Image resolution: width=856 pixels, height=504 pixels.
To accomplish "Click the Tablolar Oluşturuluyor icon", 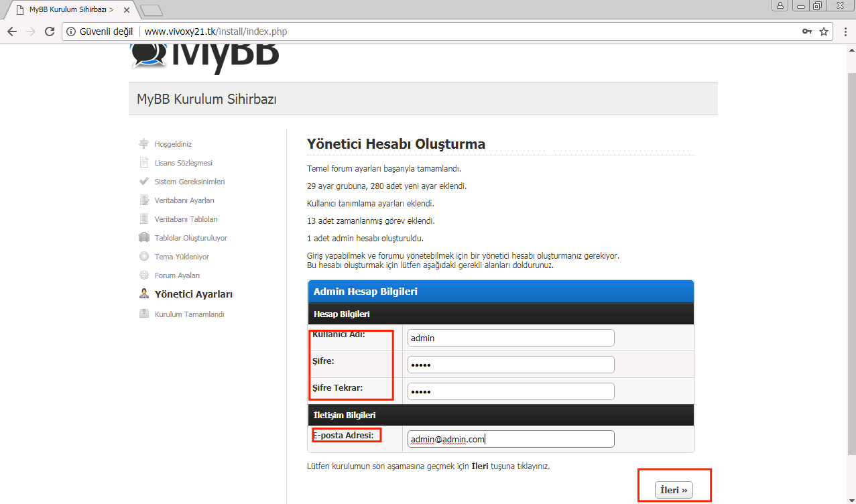I will (143, 237).
